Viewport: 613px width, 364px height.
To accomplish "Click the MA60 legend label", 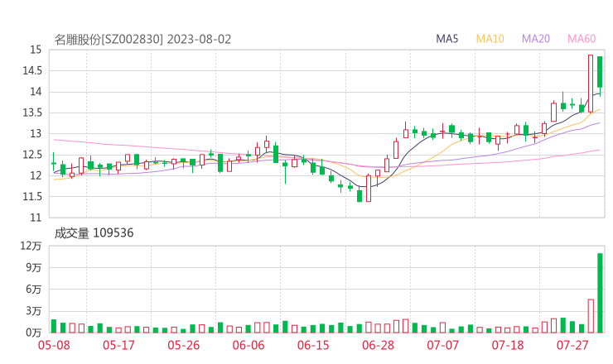I will coord(582,39).
